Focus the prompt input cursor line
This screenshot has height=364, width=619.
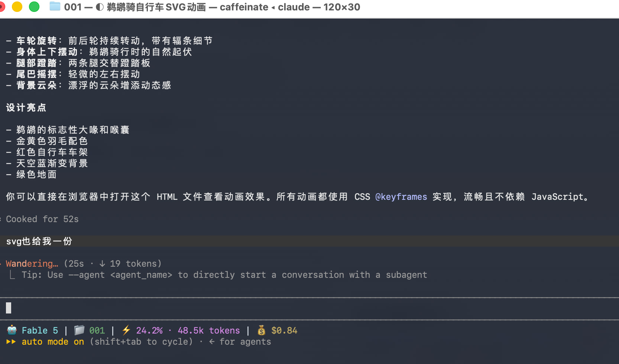309,308
